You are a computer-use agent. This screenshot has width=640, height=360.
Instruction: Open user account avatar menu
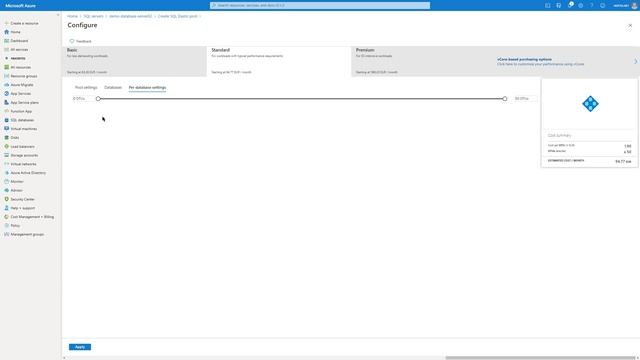pos(634,5)
